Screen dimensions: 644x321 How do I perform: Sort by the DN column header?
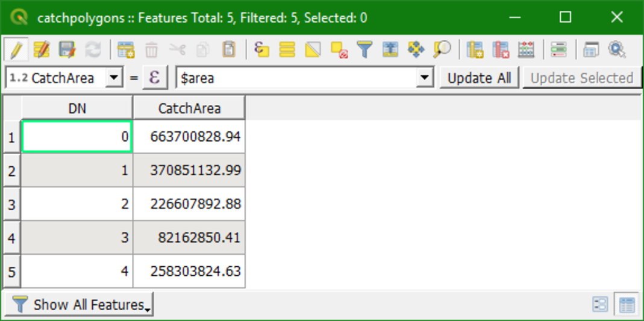coord(77,108)
